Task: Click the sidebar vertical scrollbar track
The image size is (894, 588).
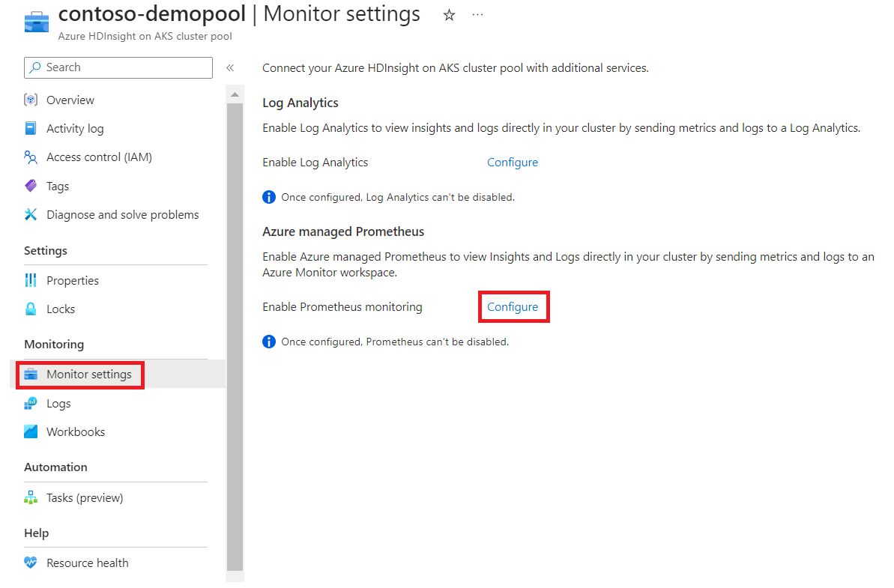Action: click(235, 336)
